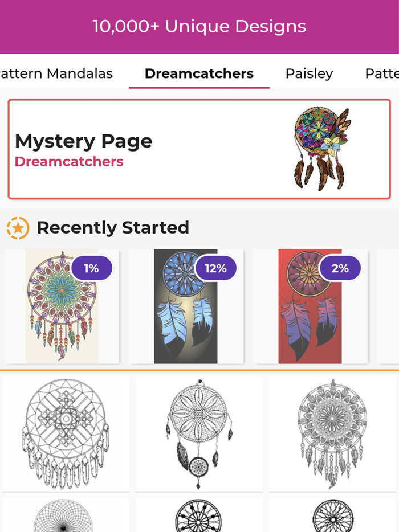This screenshot has width=399, height=532.
Task: Switch to the Pattern Mandalas tab
Action: coord(56,73)
